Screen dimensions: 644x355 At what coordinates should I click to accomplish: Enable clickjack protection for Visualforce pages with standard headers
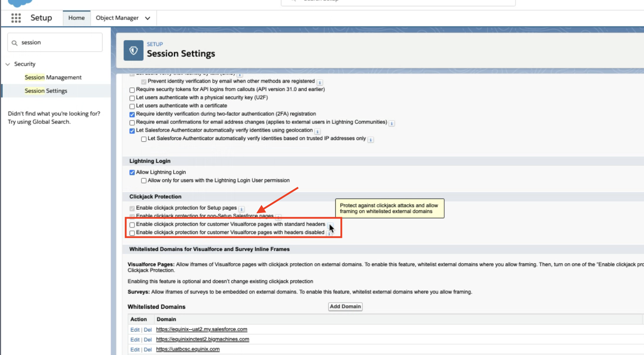point(132,225)
